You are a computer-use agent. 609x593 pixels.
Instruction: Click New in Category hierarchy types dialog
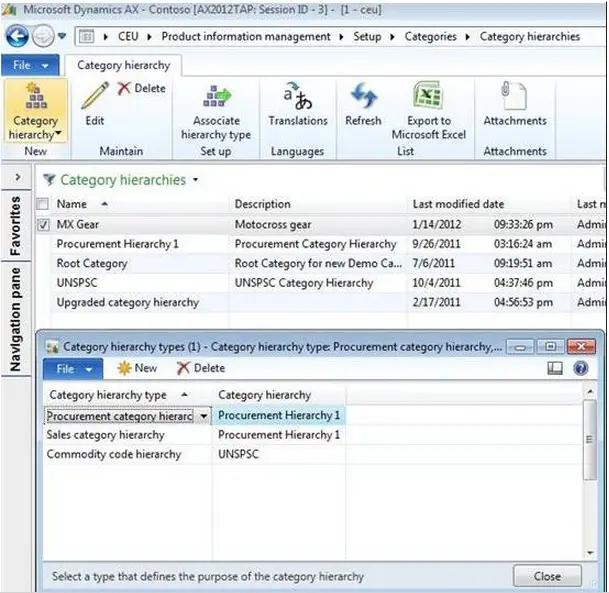coord(137,368)
